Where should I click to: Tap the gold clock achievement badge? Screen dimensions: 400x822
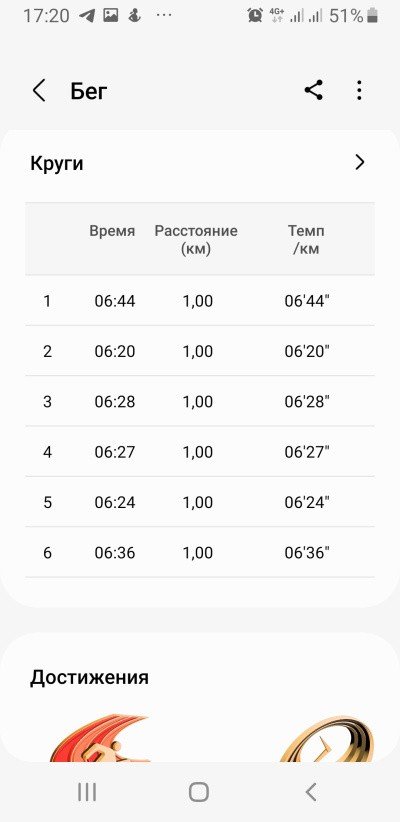click(327, 739)
